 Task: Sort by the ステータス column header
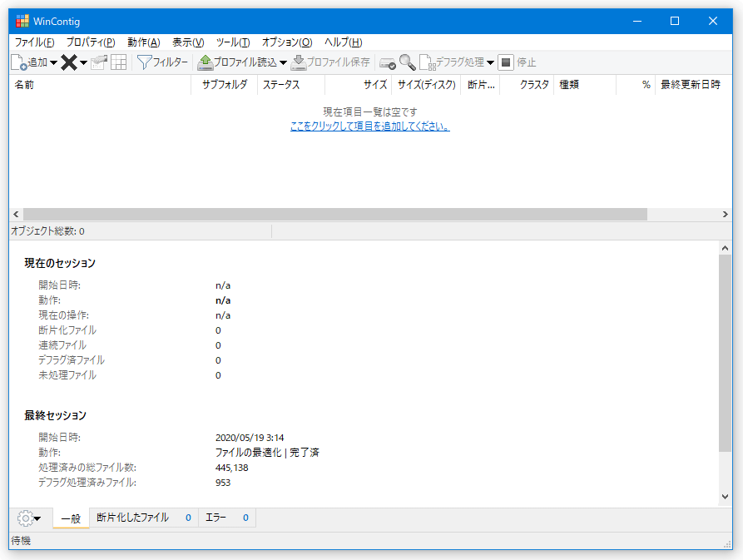click(291, 85)
